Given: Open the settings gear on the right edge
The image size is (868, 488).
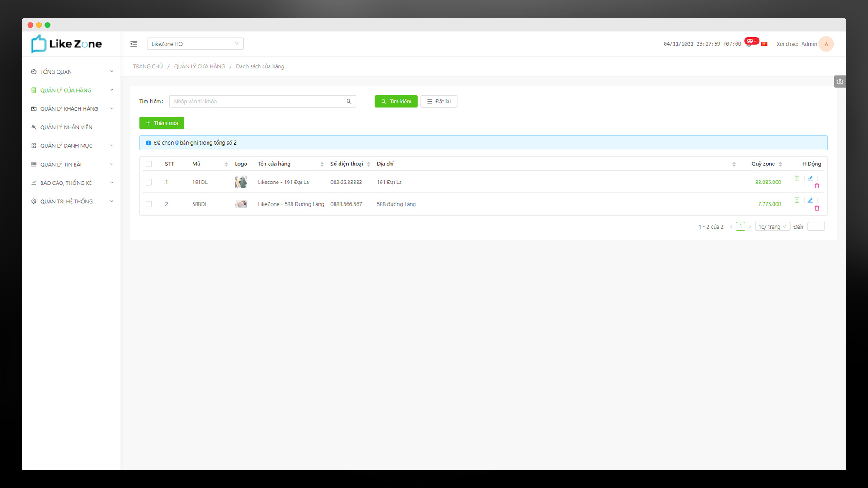Looking at the screenshot, I should pos(840,81).
